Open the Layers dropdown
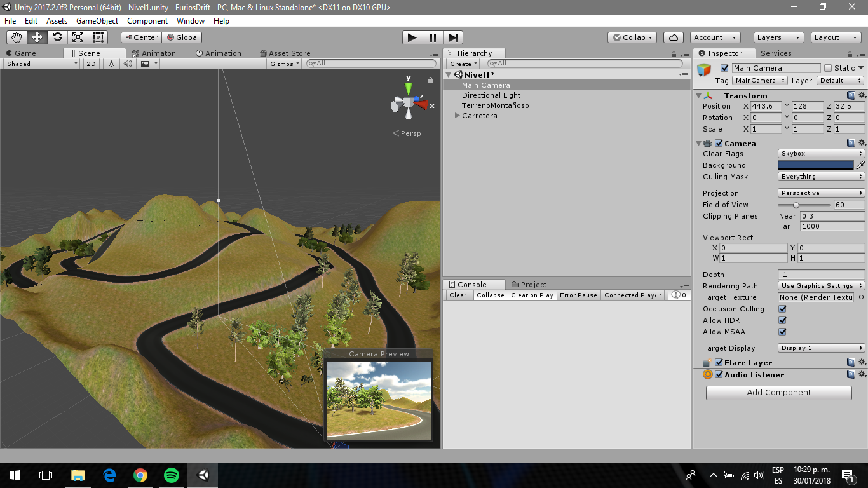Screen dimensions: 868x488 pyautogui.click(x=778, y=37)
